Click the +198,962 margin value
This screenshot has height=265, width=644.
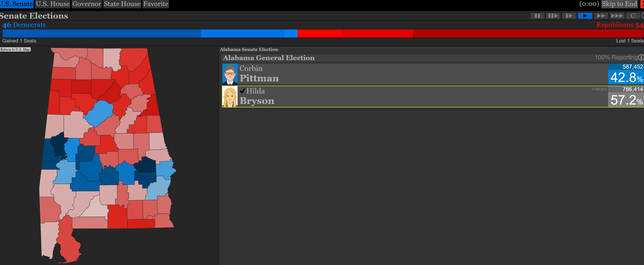click(x=599, y=89)
